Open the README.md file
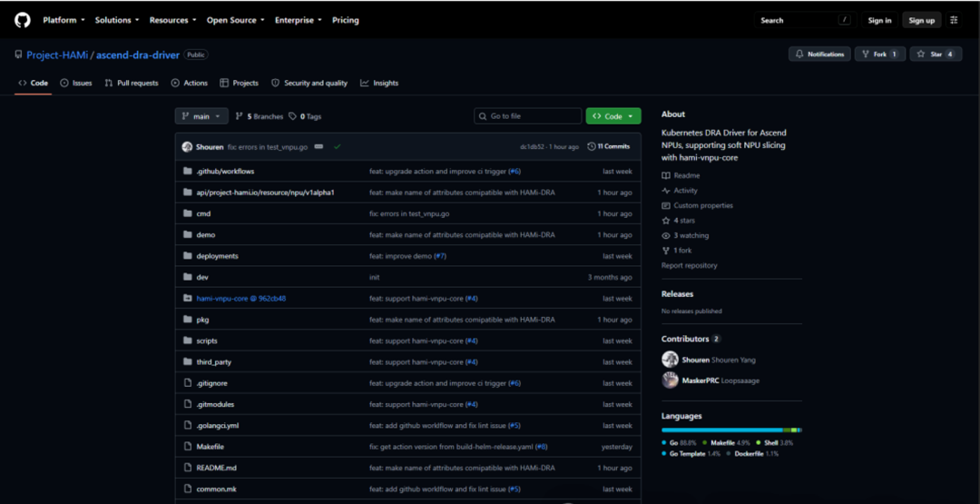Screen dimensions: 980x504 [x=216, y=469]
